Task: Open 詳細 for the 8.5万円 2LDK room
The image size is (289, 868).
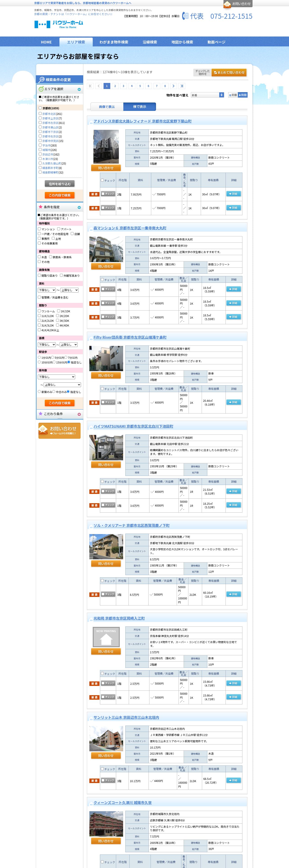Action: click(x=234, y=594)
